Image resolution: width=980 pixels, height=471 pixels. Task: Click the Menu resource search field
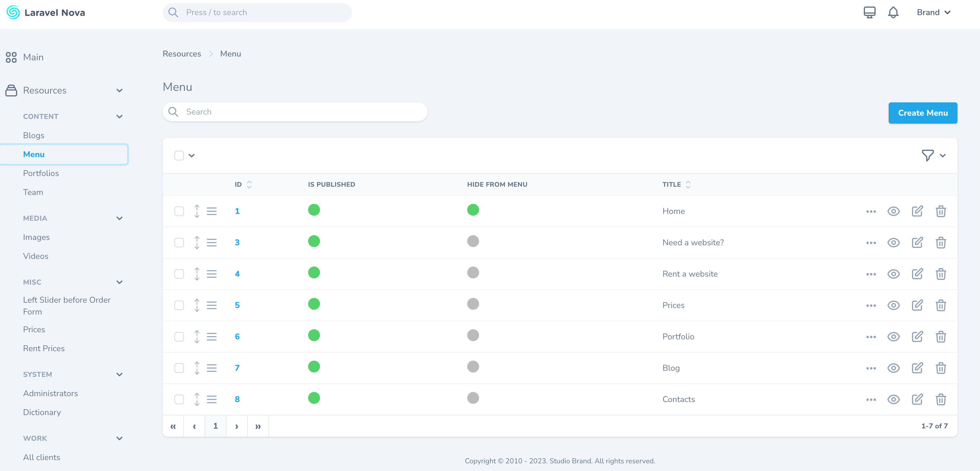tap(295, 112)
